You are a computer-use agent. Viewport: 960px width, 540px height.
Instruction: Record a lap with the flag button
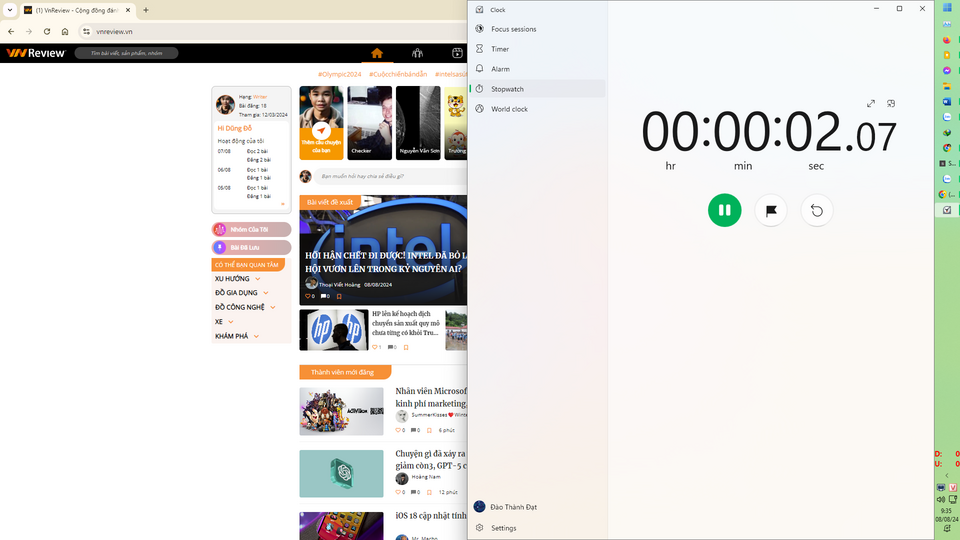coord(771,210)
